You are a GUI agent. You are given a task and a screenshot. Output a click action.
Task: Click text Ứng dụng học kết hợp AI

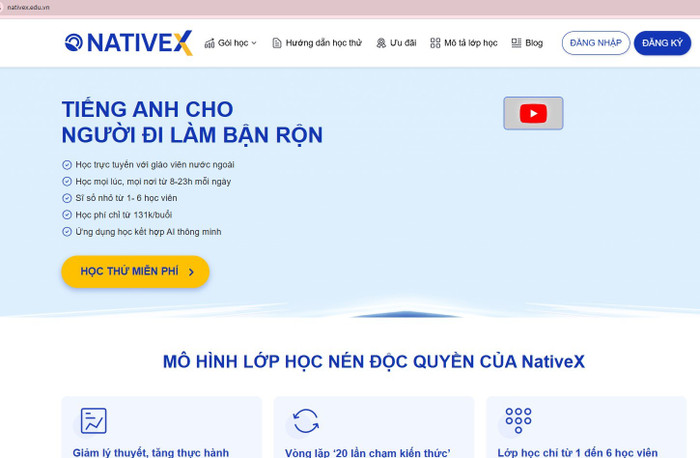148,232
